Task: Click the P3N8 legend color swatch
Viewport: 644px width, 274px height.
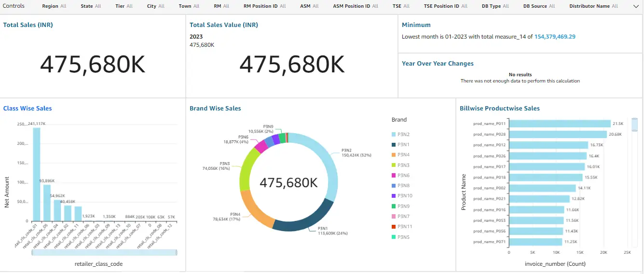Action: coord(394,186)
